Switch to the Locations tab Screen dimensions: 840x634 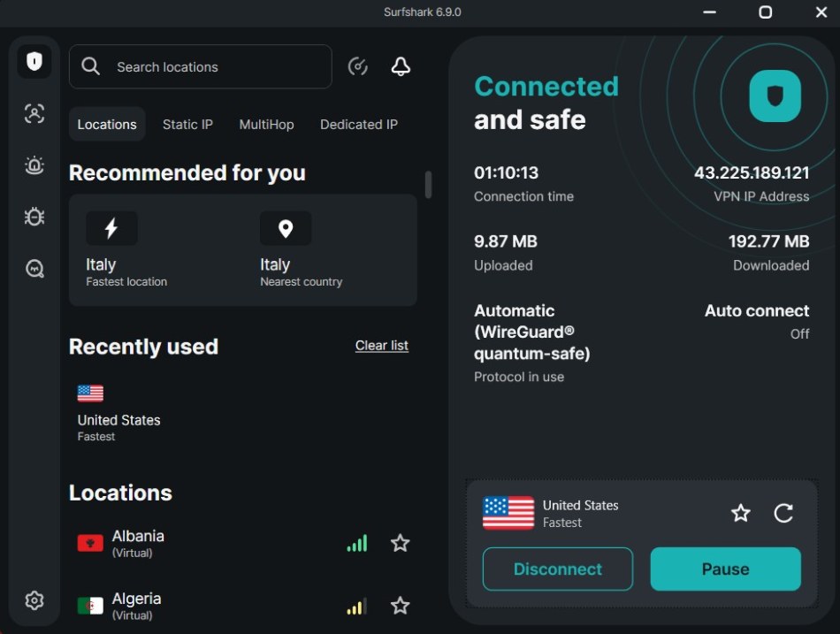coord(107,125)
